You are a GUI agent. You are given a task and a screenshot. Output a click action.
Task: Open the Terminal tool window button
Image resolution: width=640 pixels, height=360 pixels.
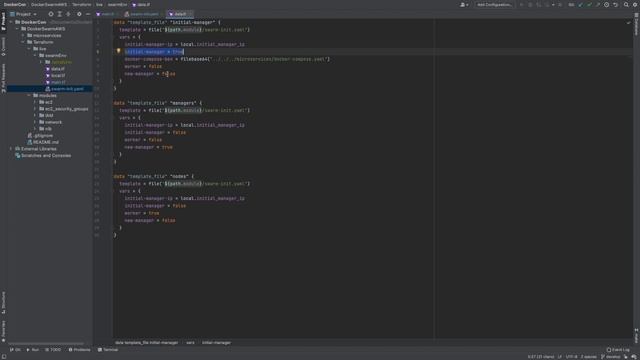pyautogui.click(x=108, y=350)
